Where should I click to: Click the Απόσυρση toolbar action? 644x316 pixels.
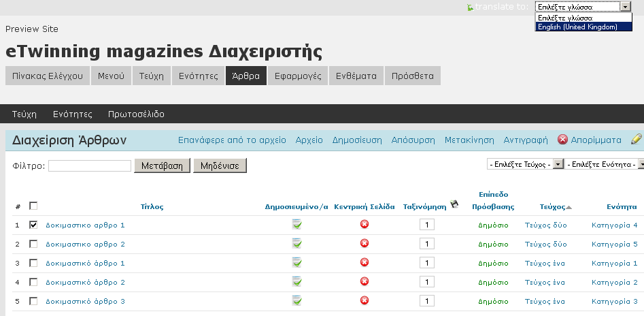413,140
